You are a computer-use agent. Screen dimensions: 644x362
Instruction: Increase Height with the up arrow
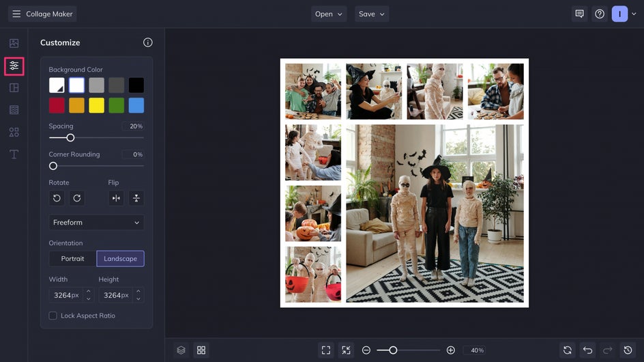click(x=138, y=291)
